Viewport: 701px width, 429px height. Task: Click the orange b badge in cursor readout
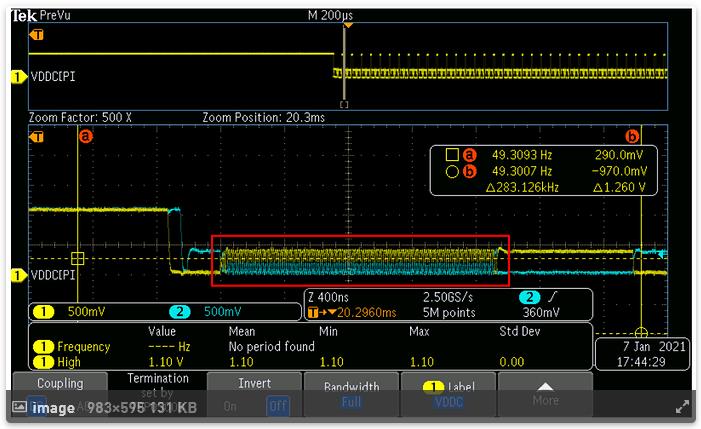coord(469,171)
